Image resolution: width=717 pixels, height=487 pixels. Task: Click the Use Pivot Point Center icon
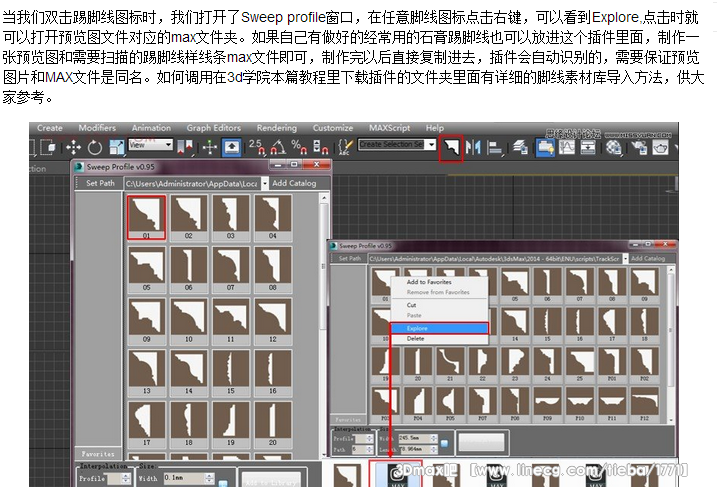tap(185, 147)
